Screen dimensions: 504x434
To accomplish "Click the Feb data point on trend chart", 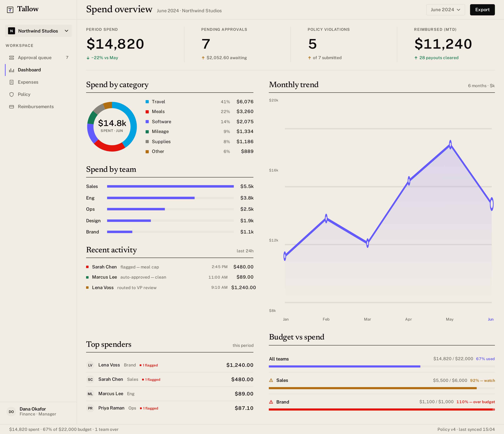I will pos(326,218).
